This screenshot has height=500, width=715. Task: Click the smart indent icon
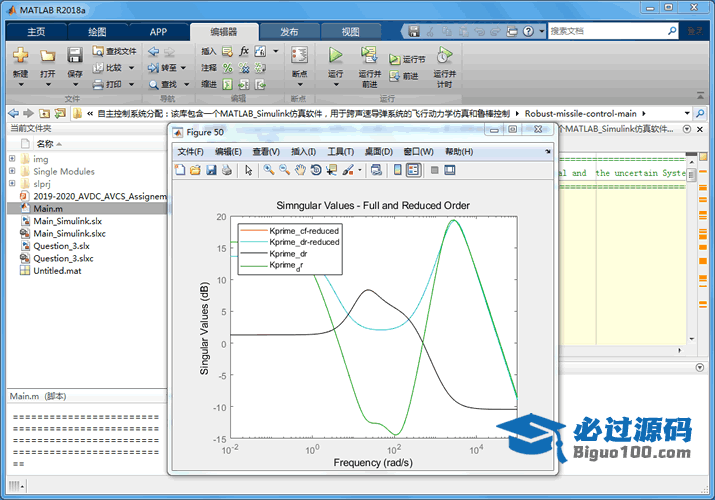click(228, 84)
